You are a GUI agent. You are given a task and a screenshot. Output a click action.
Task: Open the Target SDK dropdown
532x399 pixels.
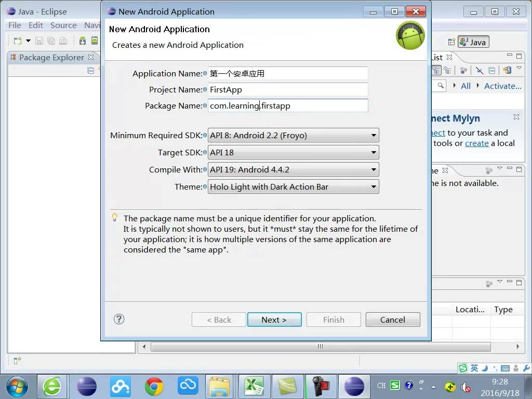pyautogui.click(x=293, y=152)
